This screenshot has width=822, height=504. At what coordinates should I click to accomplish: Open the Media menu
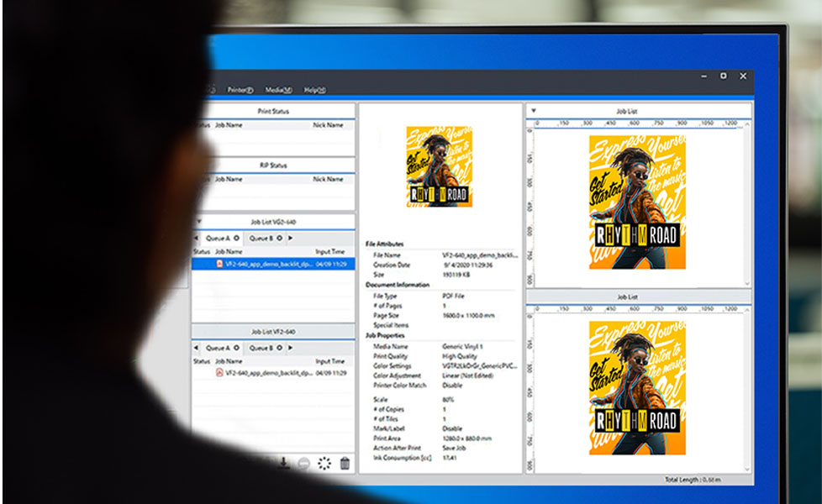click(x=278, y=90)
